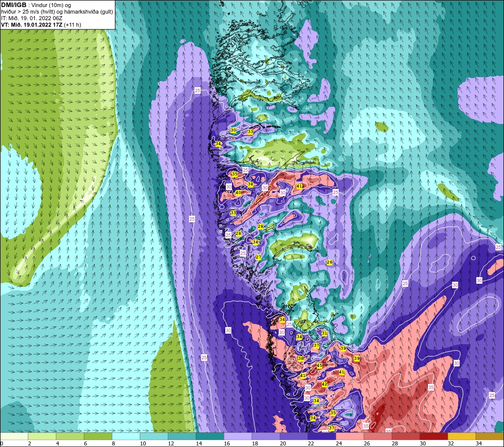The width and height of the screenshot is (504, 447).
Task: Click the legend scale number 6
Action: (86, 444)
